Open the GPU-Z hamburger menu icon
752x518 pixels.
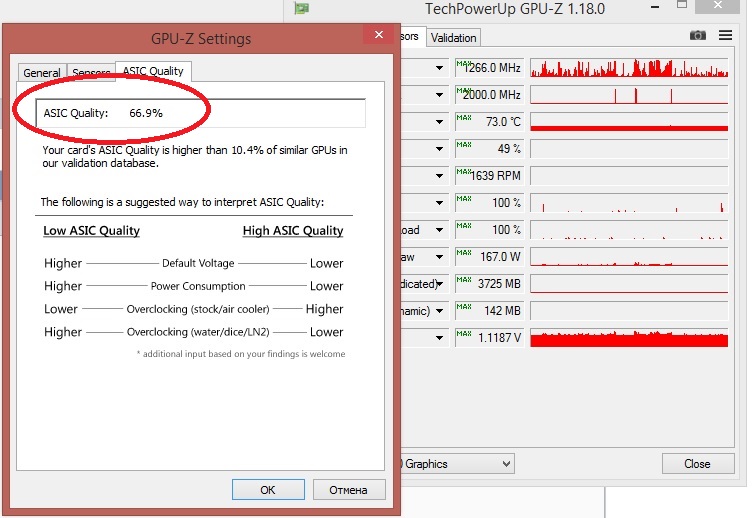[x=725, y=35]
